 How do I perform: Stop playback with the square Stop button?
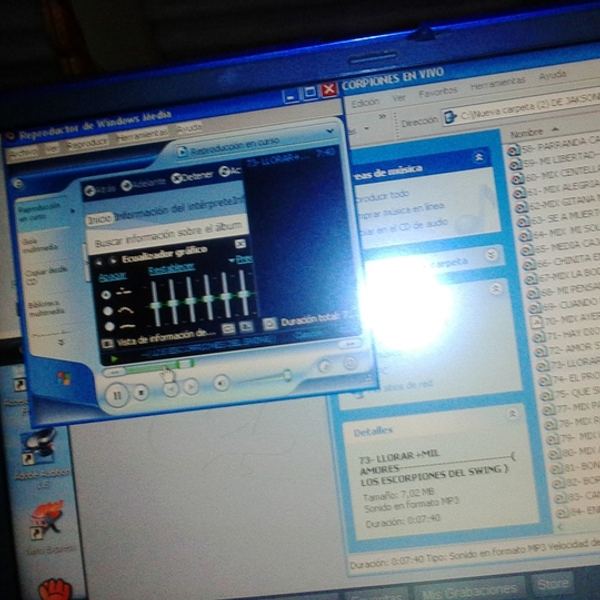(141, 392)
